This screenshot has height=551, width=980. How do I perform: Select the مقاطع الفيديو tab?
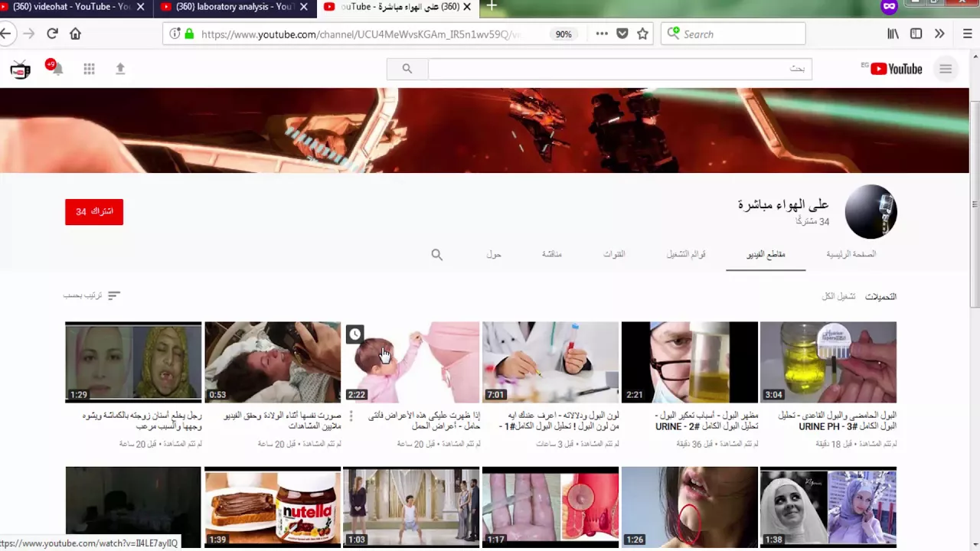point(766,254)
